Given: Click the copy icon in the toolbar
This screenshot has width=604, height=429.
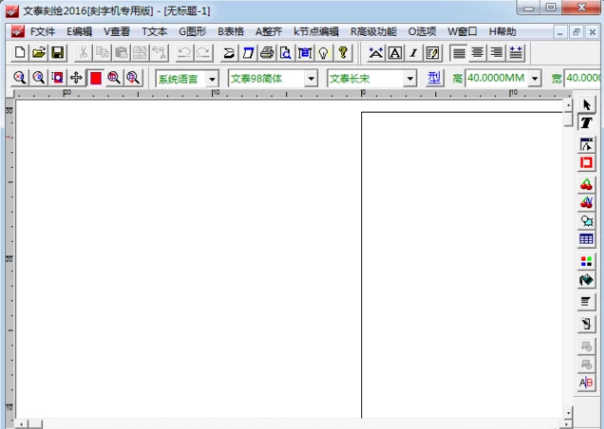Looking at the screenshot, I should coord(102,52).
